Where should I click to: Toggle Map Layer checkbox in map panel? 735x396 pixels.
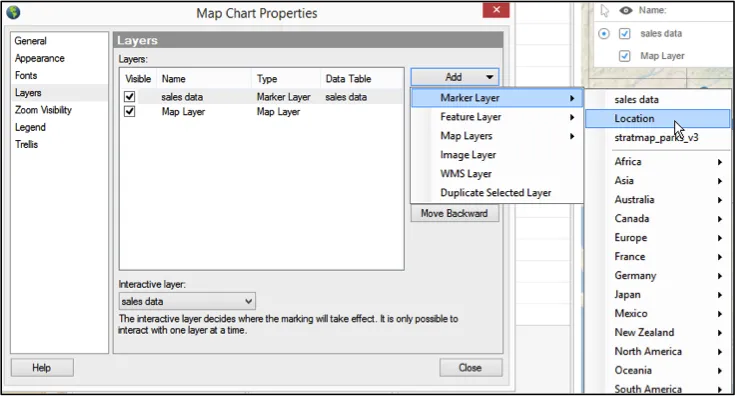coord(624,56)
